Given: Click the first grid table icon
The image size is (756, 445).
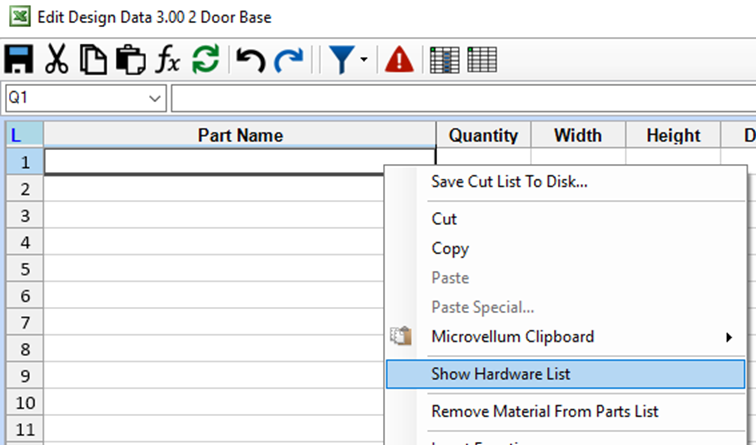Looking at the screenshot, I should point(444,60).
